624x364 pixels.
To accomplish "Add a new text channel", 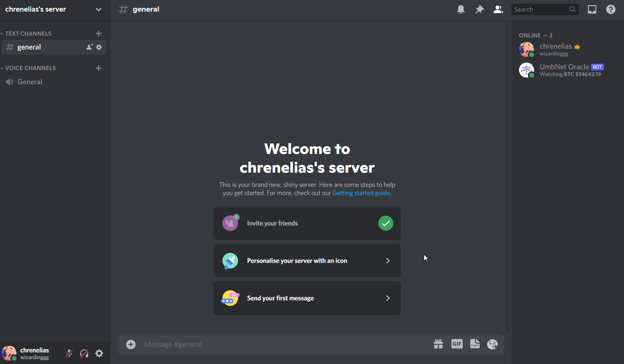I will click(x=99, y=33).
